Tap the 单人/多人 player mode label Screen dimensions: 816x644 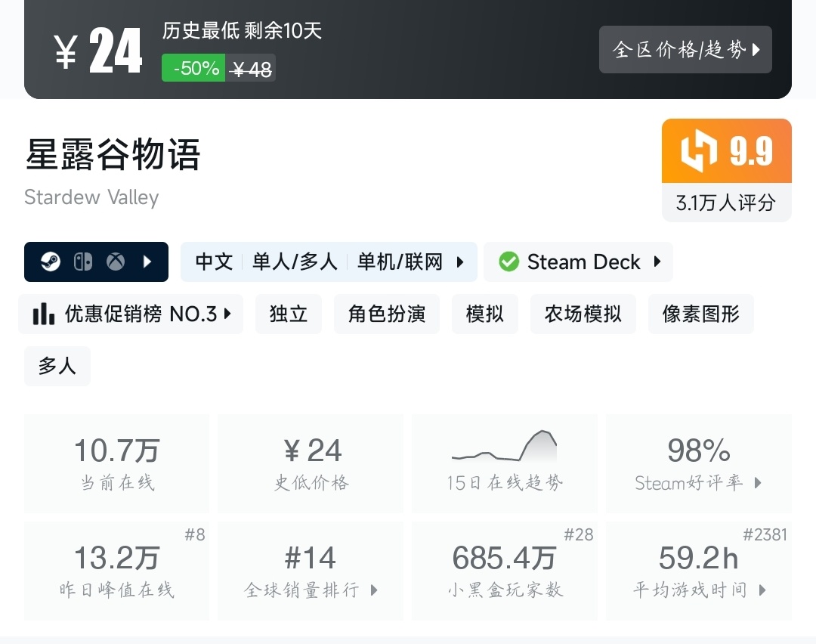(295, 262)
